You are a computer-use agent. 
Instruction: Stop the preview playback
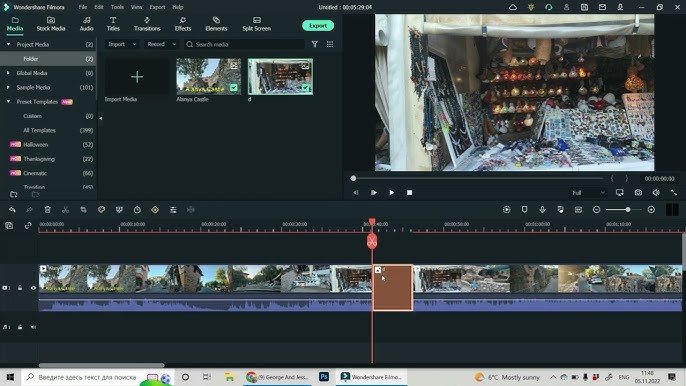(410, 193)
